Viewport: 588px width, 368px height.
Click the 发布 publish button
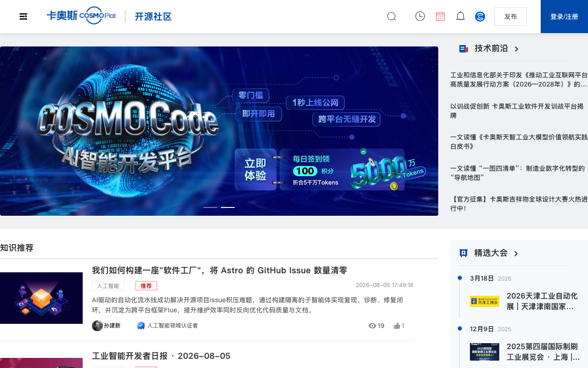(x=510, y=17)
